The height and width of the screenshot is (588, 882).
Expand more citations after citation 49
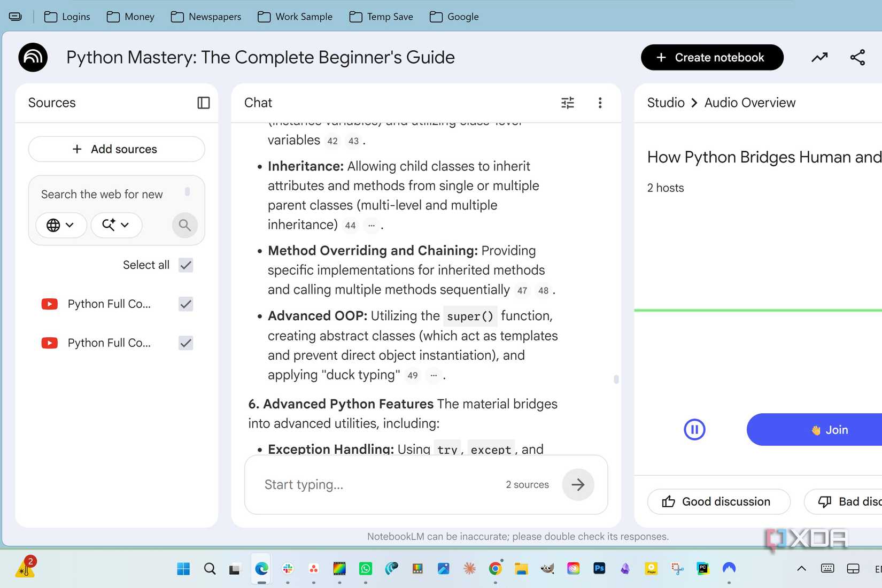pos(434,376)
